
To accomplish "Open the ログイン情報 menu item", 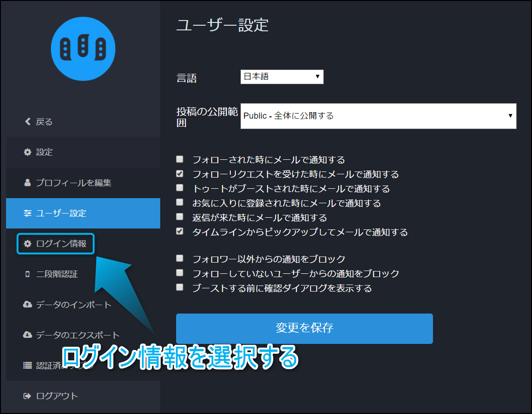I will click(x=61, y=244).
